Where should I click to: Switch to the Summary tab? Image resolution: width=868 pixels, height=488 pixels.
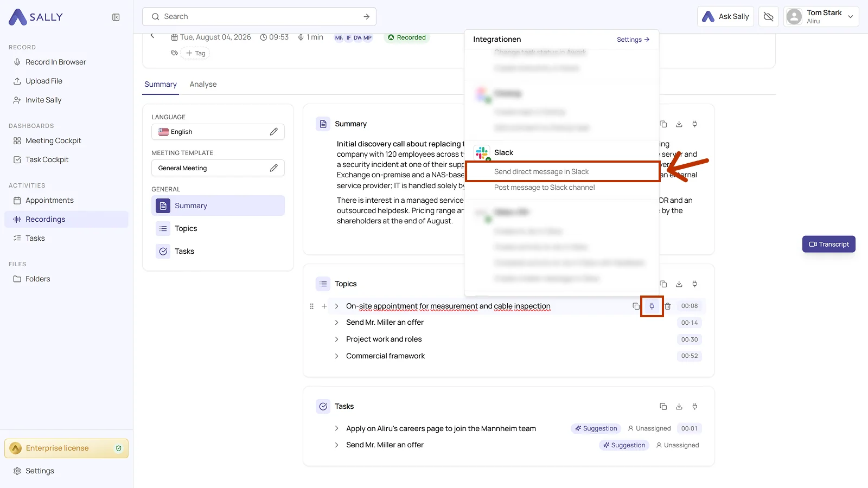pyautogui.click(x=161, y=85)
